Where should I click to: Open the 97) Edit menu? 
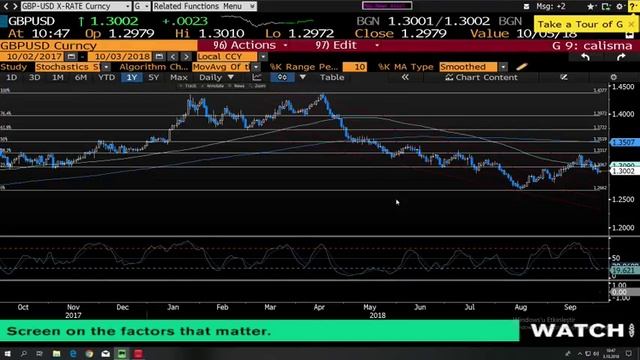(x=347, y=45)
